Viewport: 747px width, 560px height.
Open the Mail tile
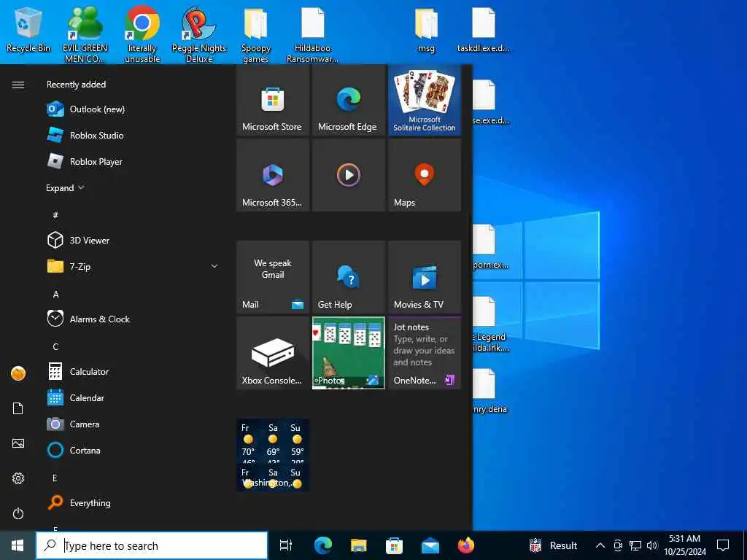tap(273, 277)
